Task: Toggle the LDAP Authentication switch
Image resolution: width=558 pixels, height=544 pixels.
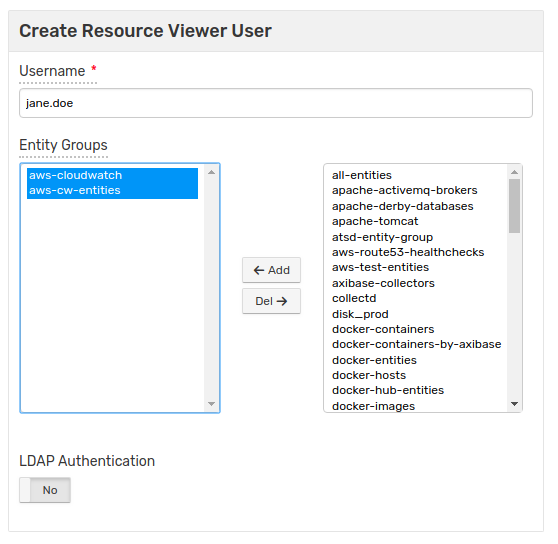Action: pyautogui.click(x=45, y=490)
